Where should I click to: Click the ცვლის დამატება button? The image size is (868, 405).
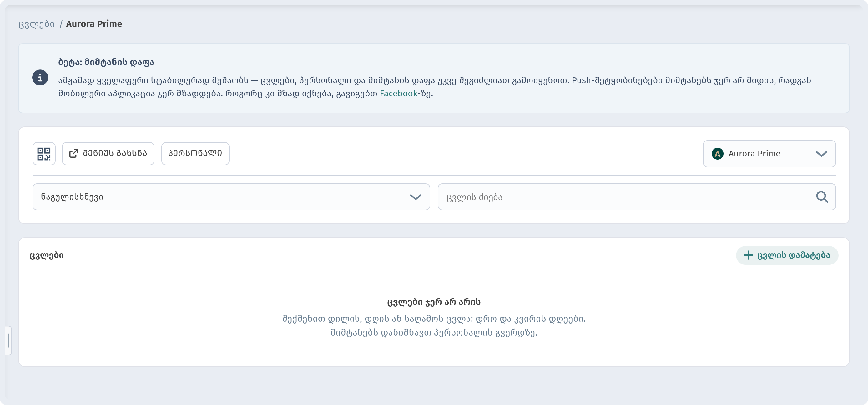pyautogui.click(x=787, y=255)
